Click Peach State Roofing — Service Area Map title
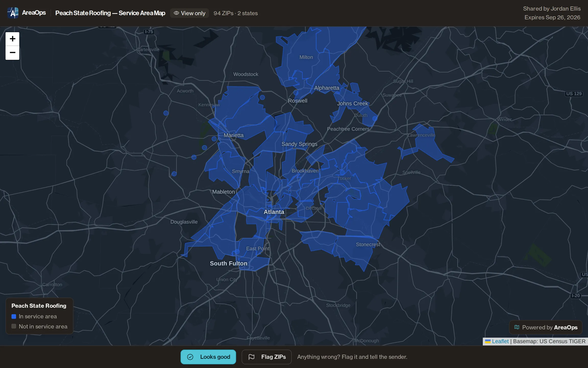Image resolution: width=588 pixels, height=368 pixels. tap(110, 13)
